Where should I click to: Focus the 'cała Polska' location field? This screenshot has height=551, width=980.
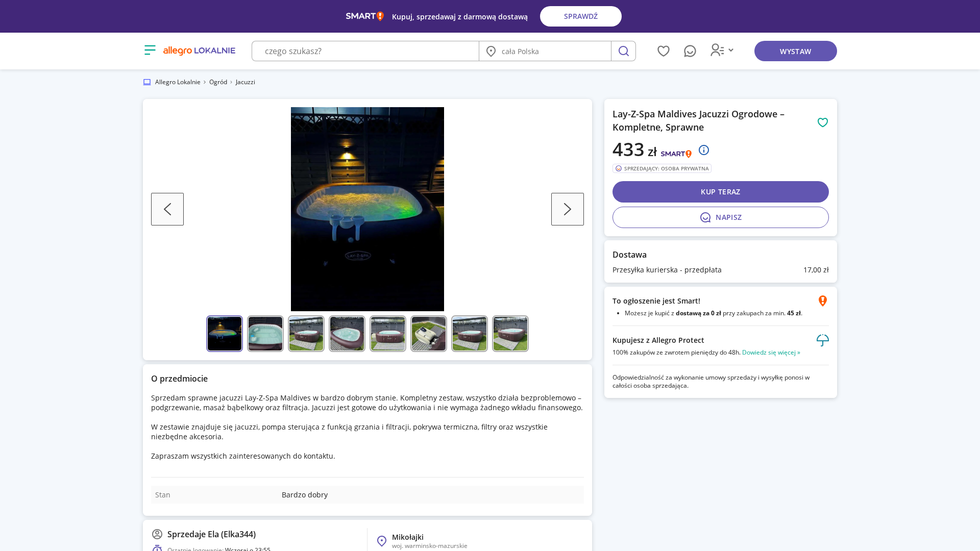[545, 51]
